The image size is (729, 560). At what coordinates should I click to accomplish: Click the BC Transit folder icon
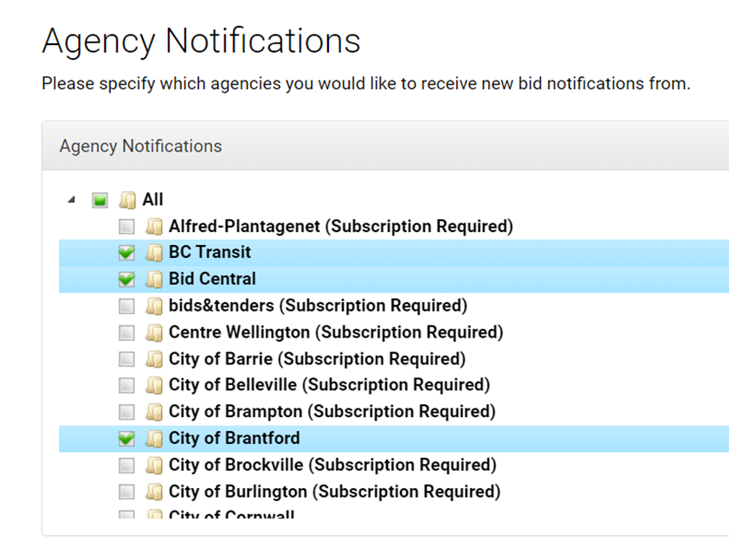(154, 253)
